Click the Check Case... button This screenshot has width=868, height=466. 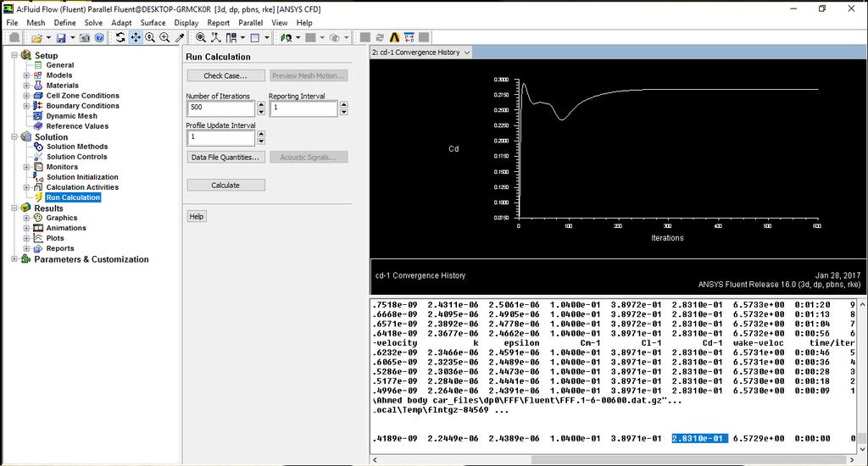[x=225, y=75]
